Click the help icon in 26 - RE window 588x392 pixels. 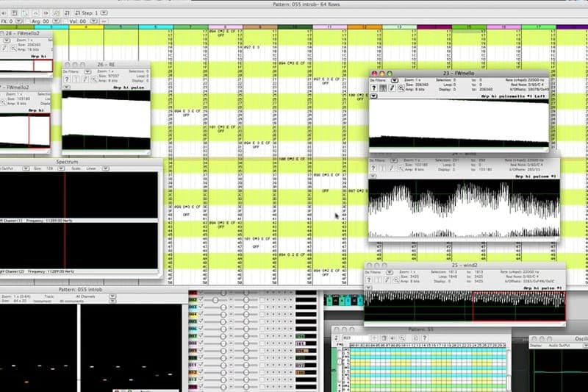tap(67, 79)
